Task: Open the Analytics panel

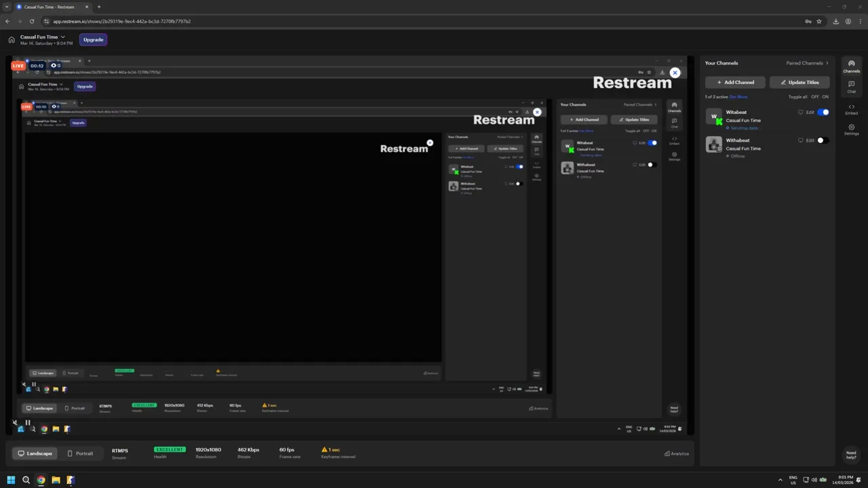Action: click(x=677, y=453)
